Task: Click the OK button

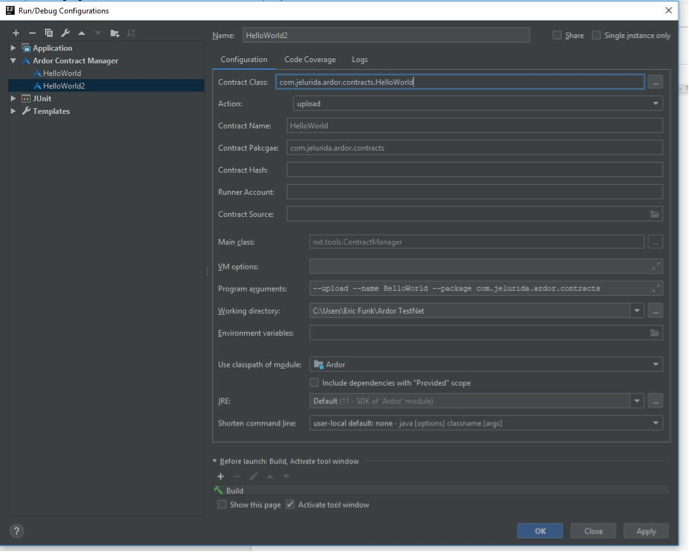Action: pyautogui.click(x=540, y=531)
